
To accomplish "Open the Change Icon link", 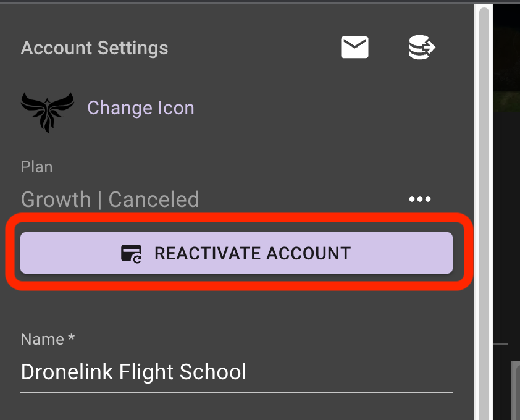I will coord(141,108).
